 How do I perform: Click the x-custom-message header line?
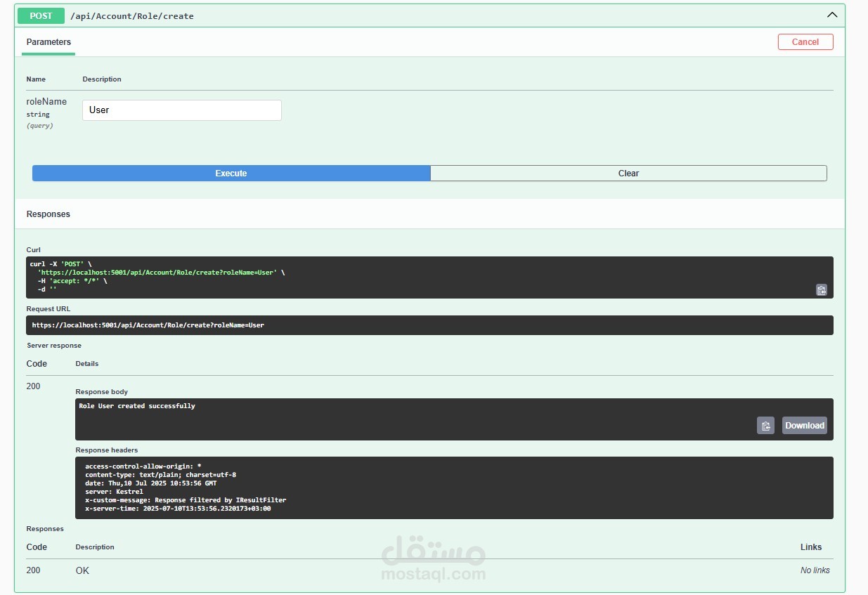(186, 500)
